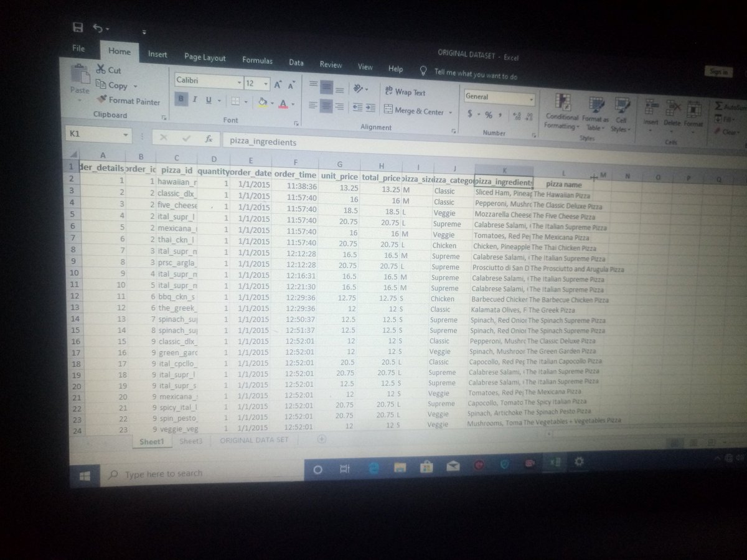The image size is (747, 560).
Task: Click the Merge & Center button
Action: click(415, 111)
